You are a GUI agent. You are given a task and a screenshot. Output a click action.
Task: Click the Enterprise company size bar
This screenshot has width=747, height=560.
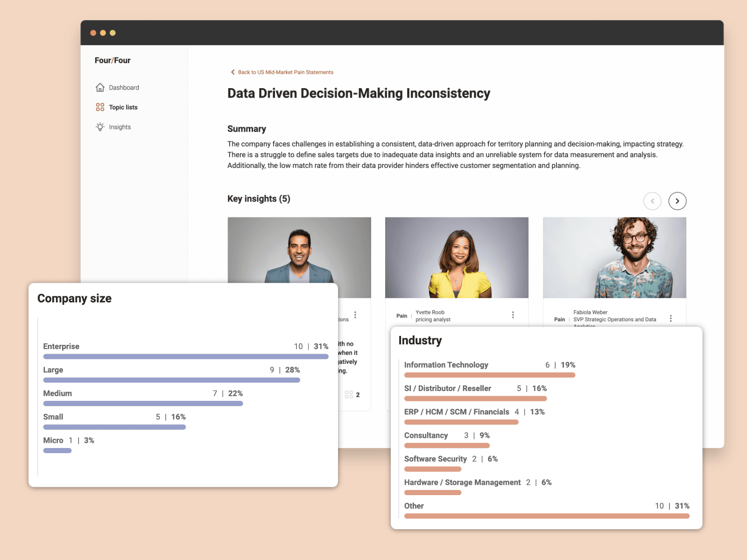tap(185, 357)
